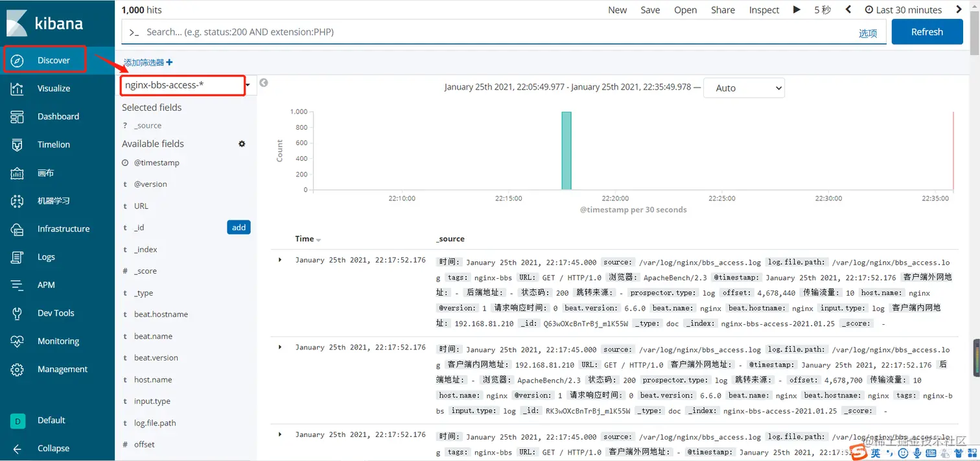Collapse the fields sidebar arrow
This screenshot has height=461, width=980.
click(x=264, y=83)
